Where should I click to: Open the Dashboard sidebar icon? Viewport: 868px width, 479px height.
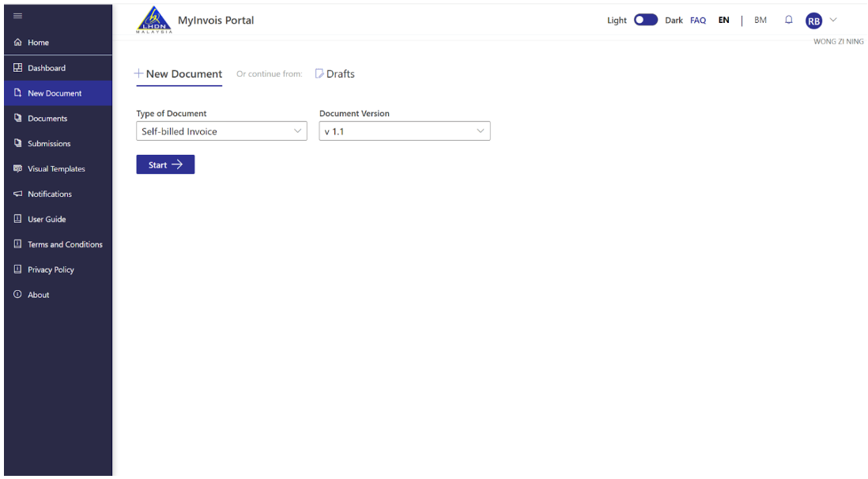pyautogui.click(x=17, y=68)
